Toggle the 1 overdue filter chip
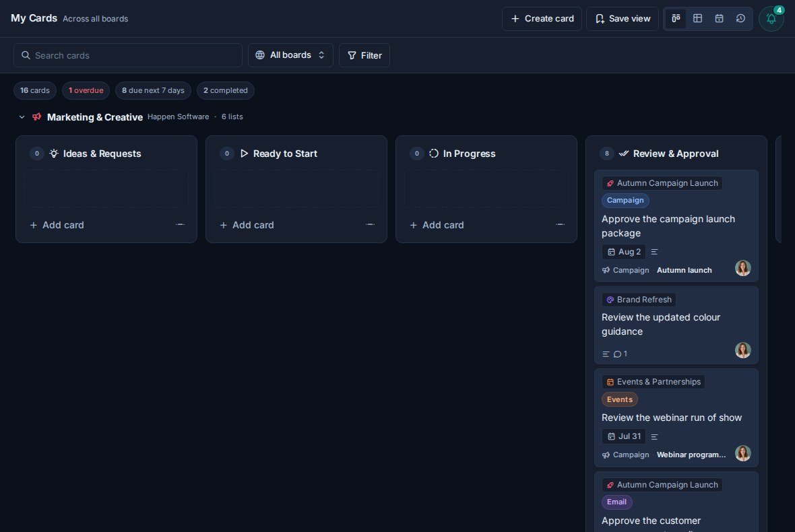This screenshot has height=532, width=795. (86, 90)
